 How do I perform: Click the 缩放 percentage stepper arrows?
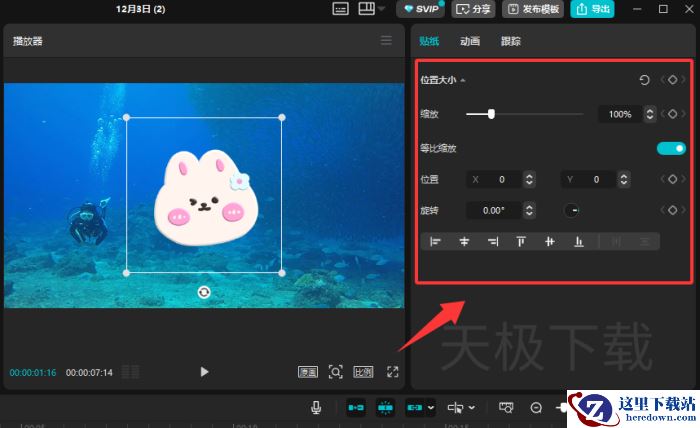650,114
